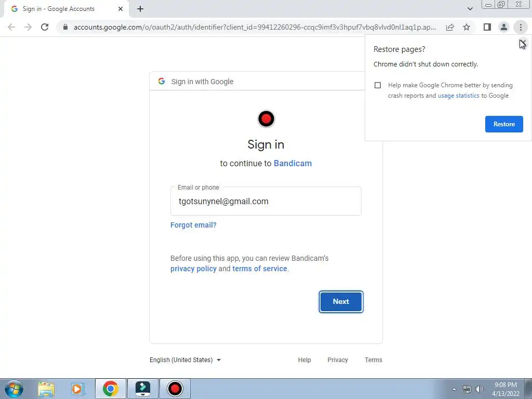Close the Sign in - Google Accounts tab
Viewport: 532px width, 399px height.
click(x=121, y=9)
